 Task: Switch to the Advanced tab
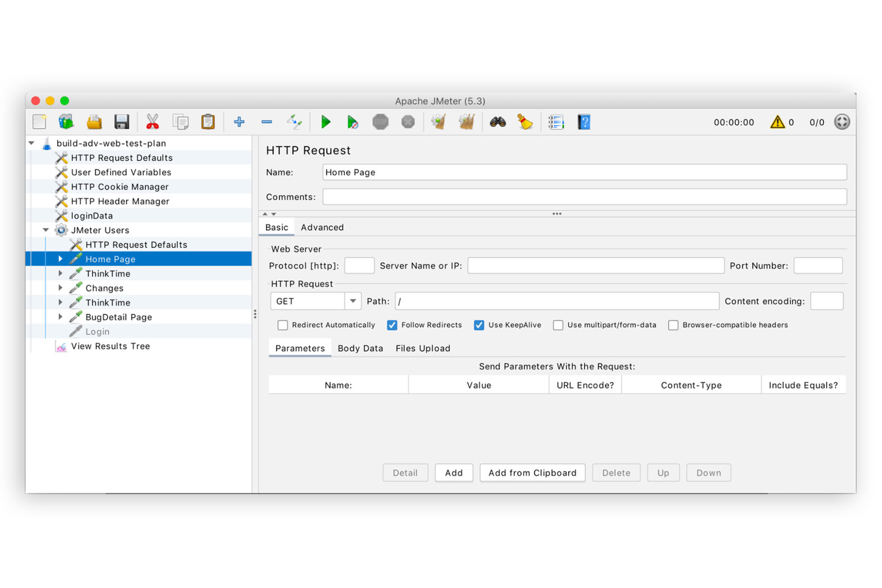(x=322, y=227)
